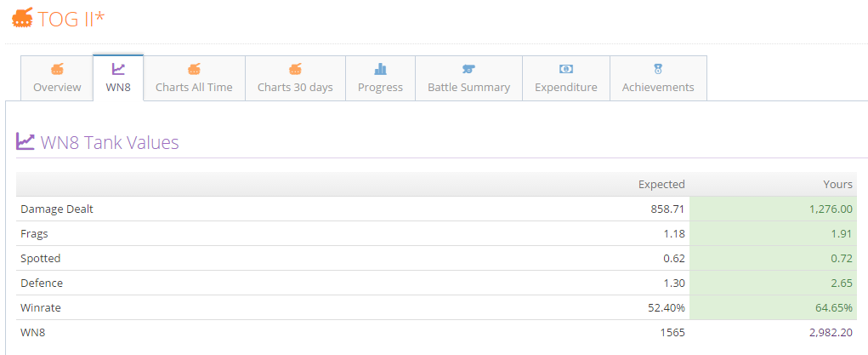Image resolution: width=868 pixels, height=355 pixels.
Task: Click your WN8 value 2,982.20
Action: click(x=831, y=332)
